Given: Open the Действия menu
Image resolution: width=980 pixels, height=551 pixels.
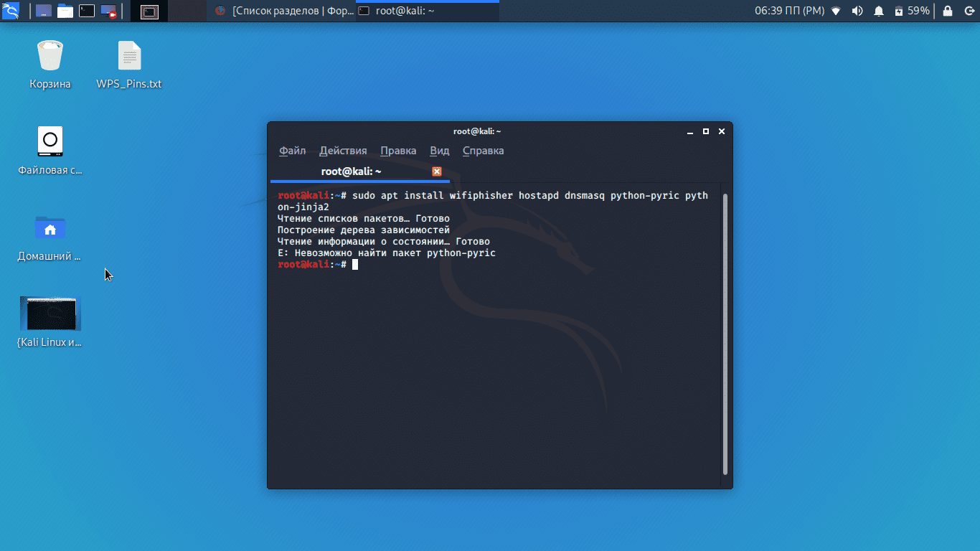Looking at the screenshot, I should click(343, 151).
